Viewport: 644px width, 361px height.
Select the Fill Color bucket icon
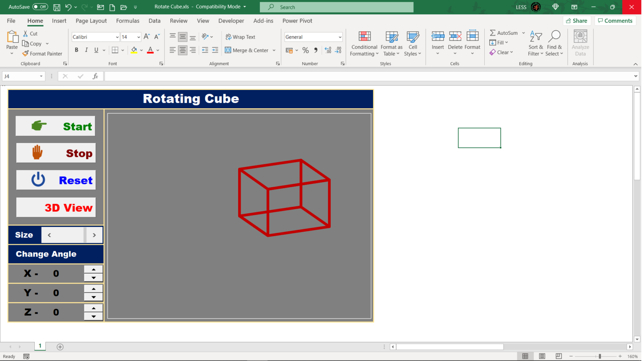(x=134, y=50)
